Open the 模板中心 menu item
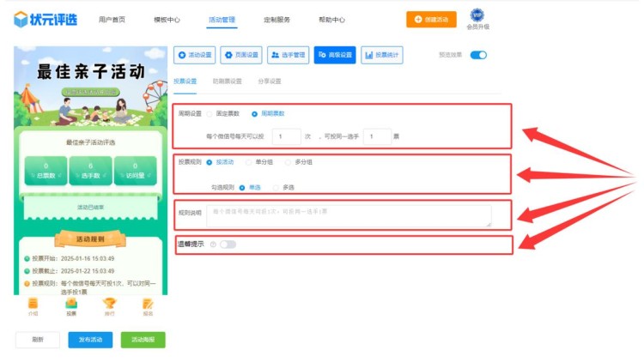 (167, 19)
